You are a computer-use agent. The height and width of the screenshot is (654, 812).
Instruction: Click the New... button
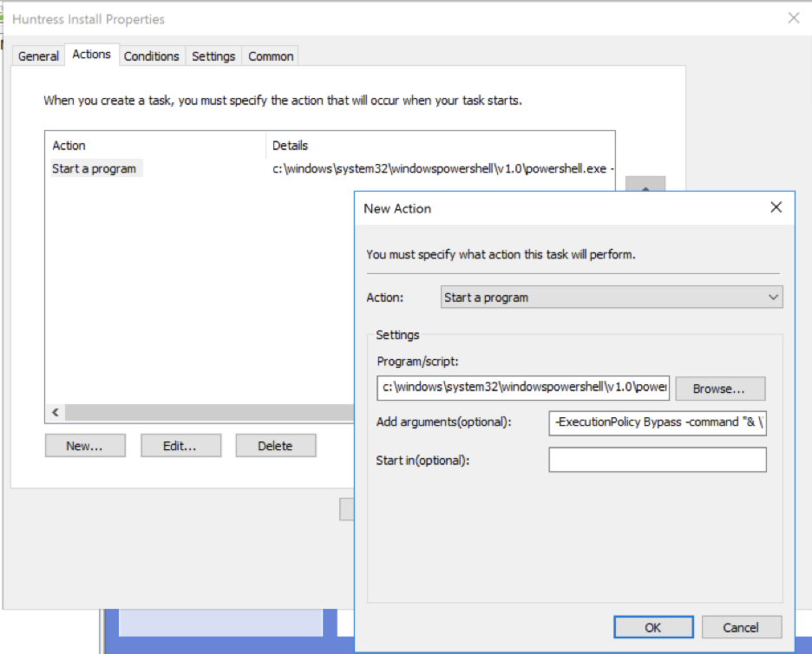point(85,446)
